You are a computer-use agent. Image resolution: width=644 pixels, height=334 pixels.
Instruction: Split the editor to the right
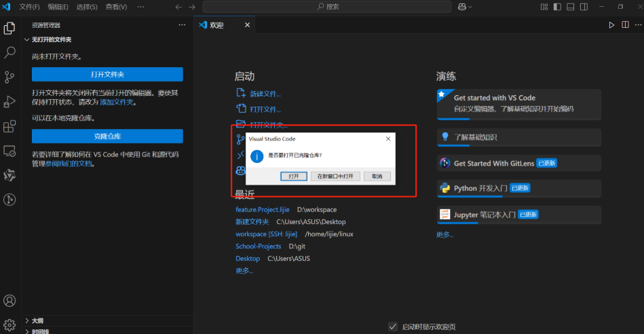625,25
